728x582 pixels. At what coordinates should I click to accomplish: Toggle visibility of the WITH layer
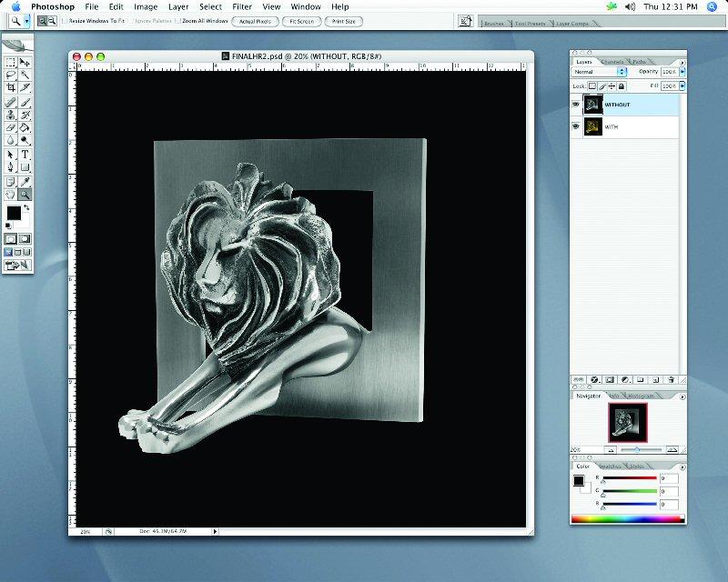[575, 127]
